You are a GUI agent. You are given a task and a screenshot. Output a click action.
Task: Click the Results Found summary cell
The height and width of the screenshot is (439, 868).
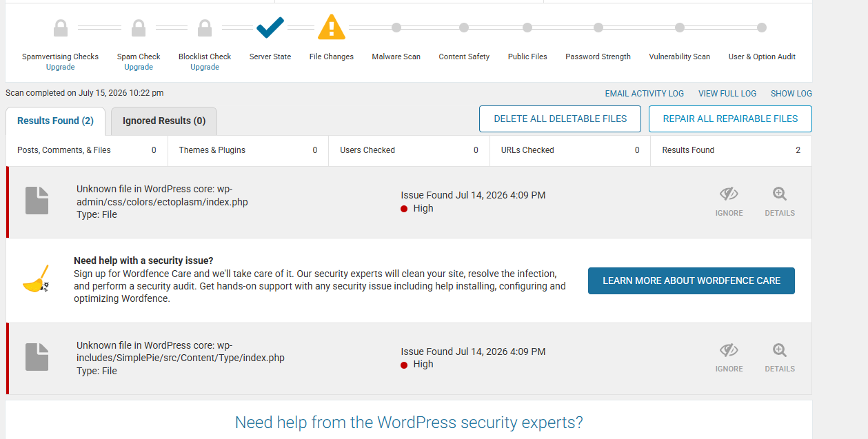731,150
